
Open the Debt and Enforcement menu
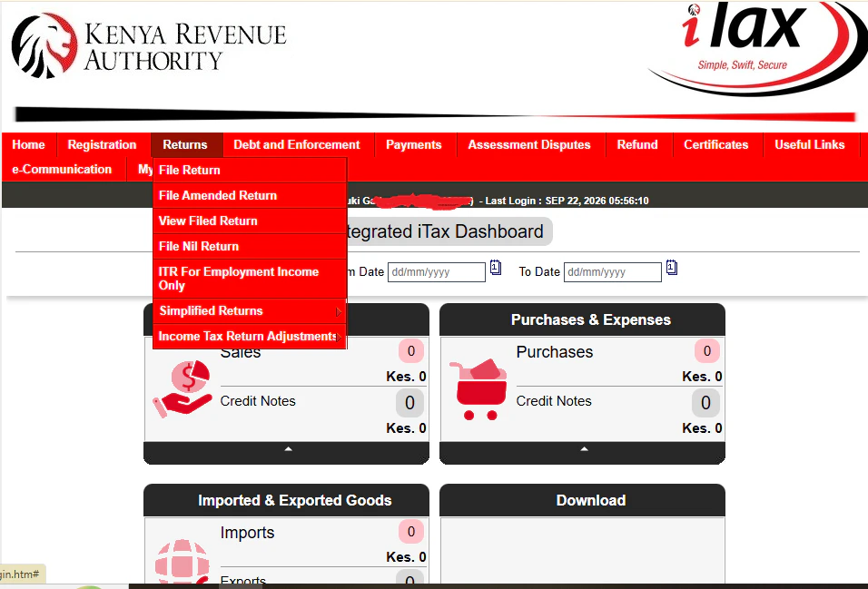tap(297, 145)
